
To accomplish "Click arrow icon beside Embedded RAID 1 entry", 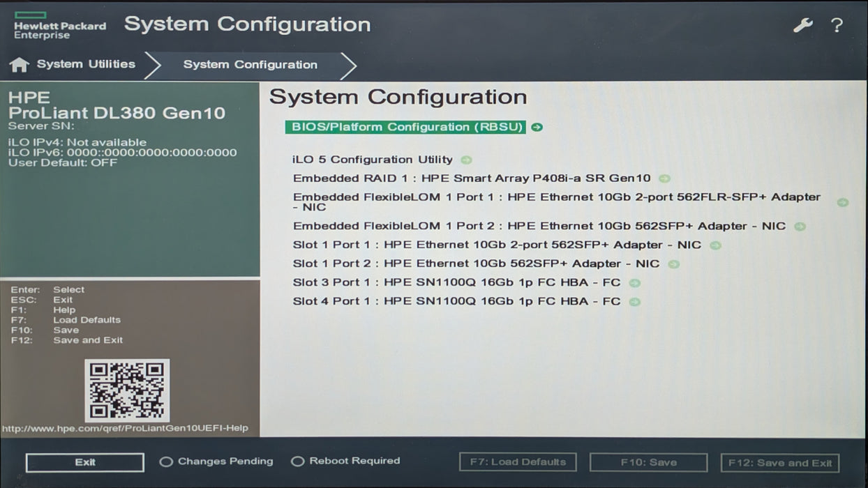I will click(x=664, y=178).
